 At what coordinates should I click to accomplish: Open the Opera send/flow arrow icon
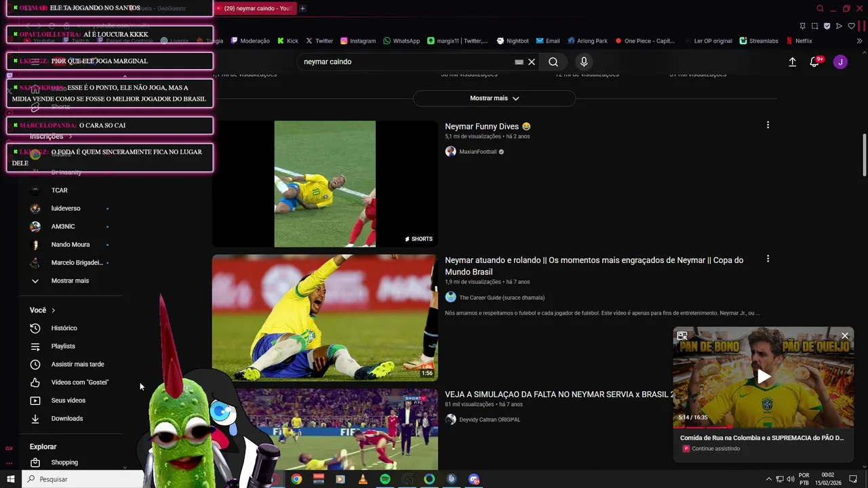click(840, 26)
